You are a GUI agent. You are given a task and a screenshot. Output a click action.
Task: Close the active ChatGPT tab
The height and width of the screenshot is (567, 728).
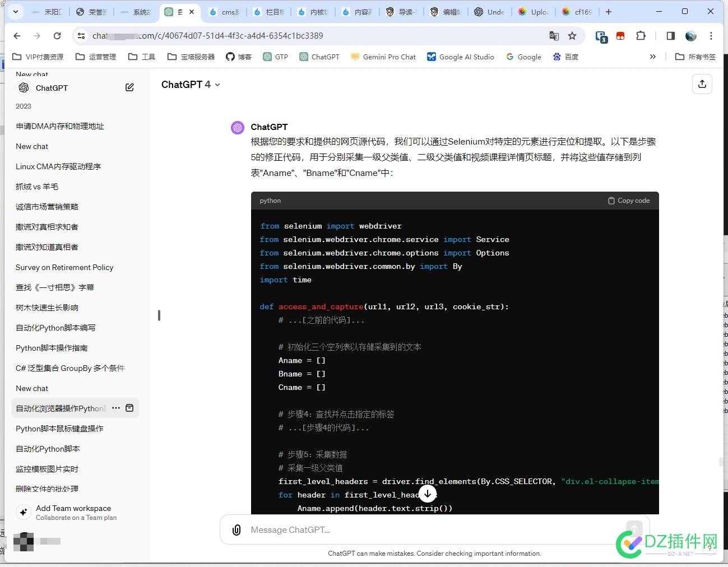[x=192, y=11]
